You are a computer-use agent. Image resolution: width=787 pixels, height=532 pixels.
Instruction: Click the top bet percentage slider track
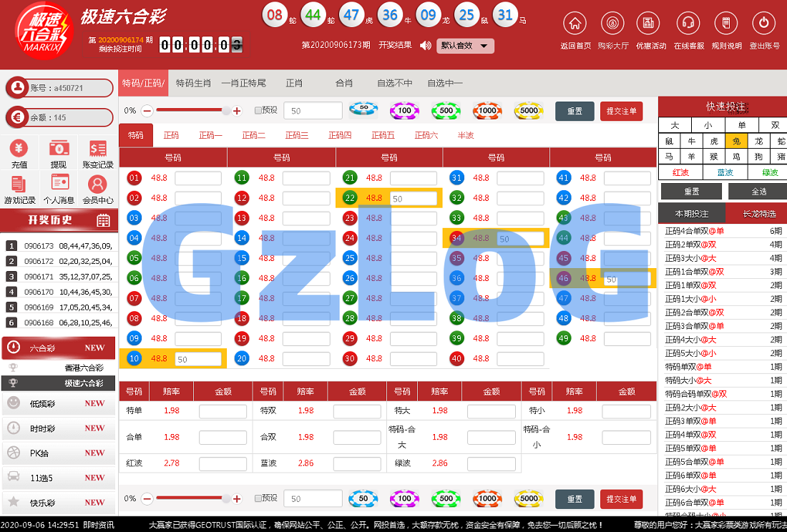(191, 111)
